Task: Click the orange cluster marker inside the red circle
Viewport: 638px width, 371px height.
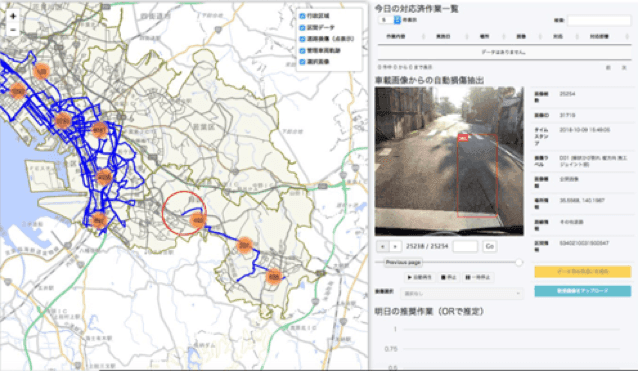Action: (198, 220)
